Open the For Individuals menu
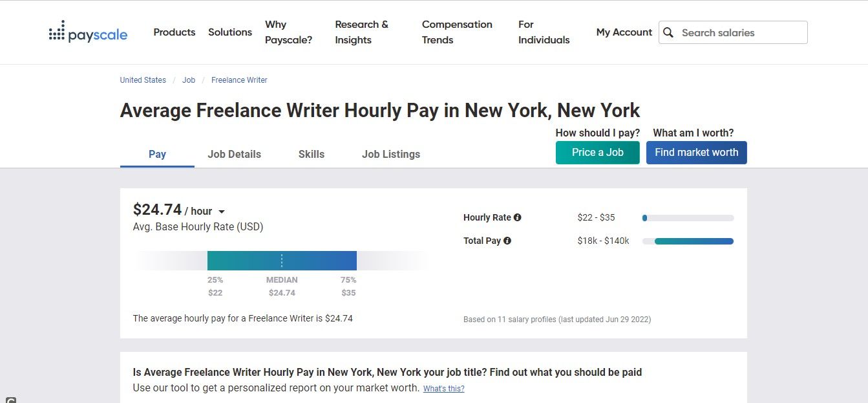The image size is (868, 403). point(544,32)
